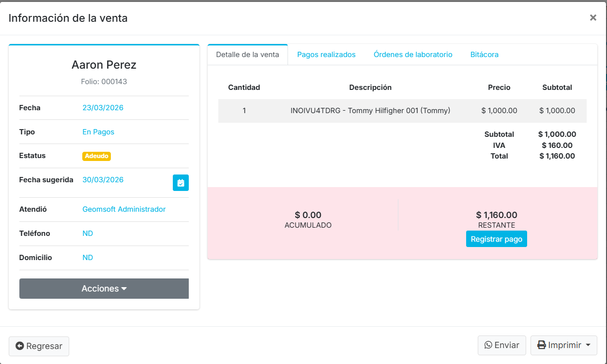Viewport: 607px width, 364px height.
Task: Click the WhatsApp Enviar button
Action: (501, 345)
